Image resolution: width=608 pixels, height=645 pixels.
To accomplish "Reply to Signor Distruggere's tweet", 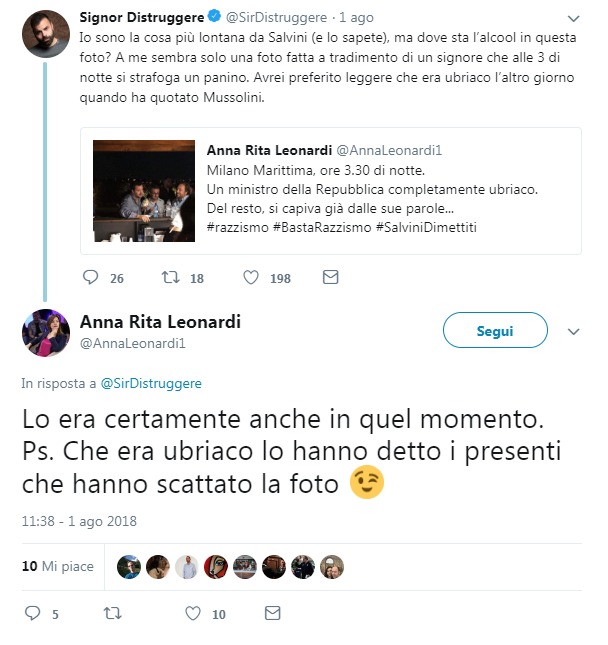I will [x=90, y=278].
